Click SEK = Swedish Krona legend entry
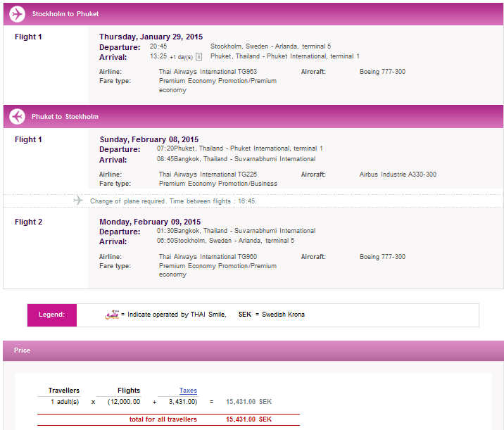The width and height of the screenshot is (504, 430). click(x=271, y=315)
